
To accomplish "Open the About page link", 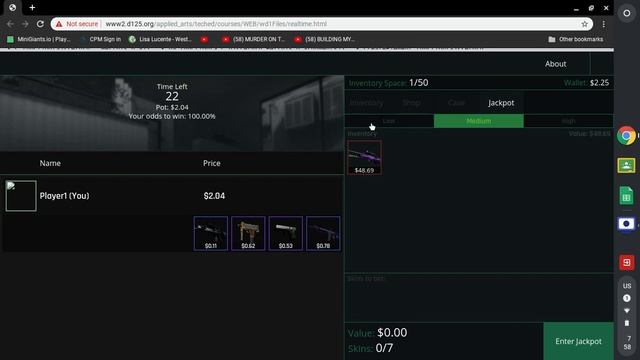I will (x=556, y=64).
